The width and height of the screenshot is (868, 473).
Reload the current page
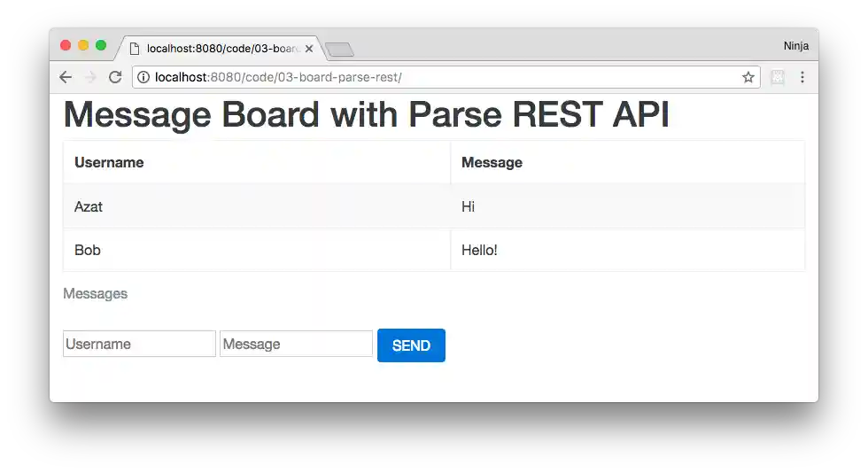coord(115,77)
